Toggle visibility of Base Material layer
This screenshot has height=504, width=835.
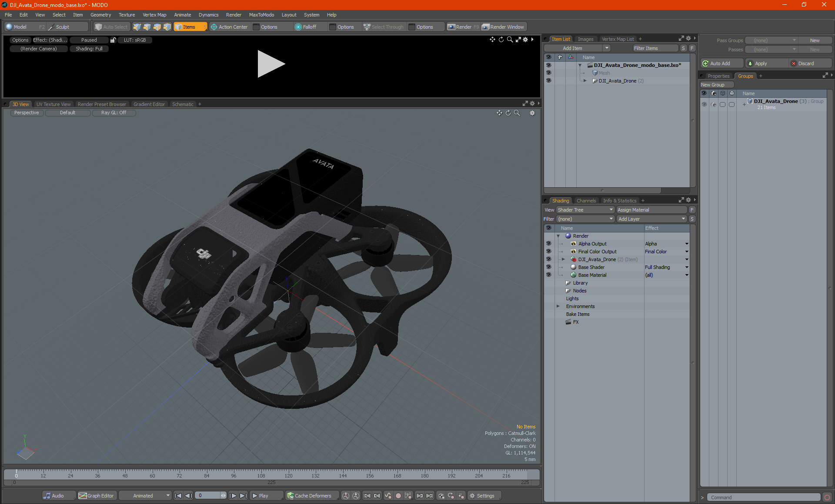pos(548,275)
